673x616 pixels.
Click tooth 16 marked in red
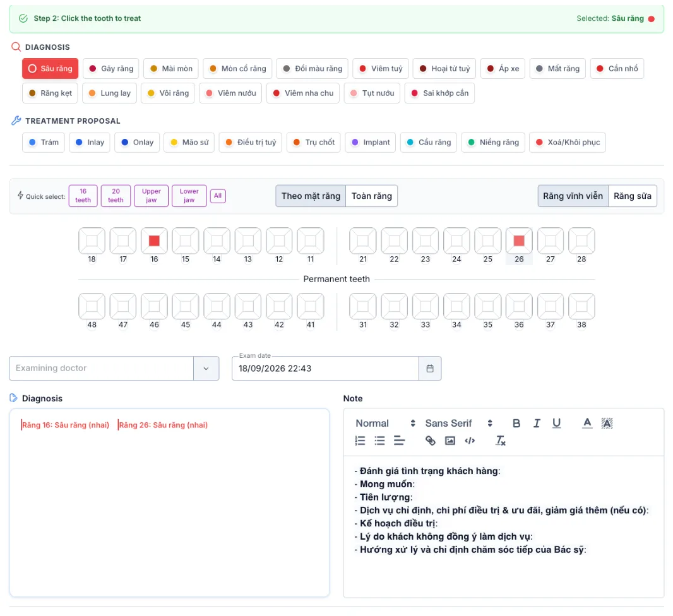(x=154, y=240)
